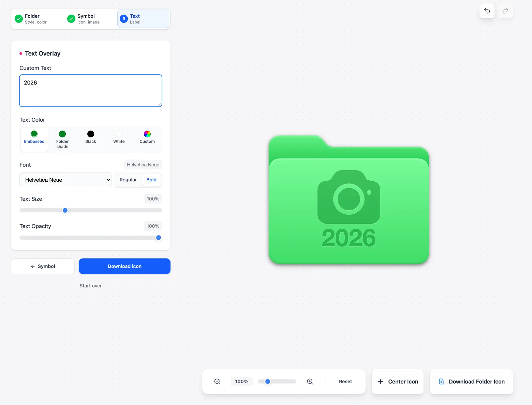Click the undo arrow icon
The width and height of the screenshot is (532, 405).
coord(487,11)
